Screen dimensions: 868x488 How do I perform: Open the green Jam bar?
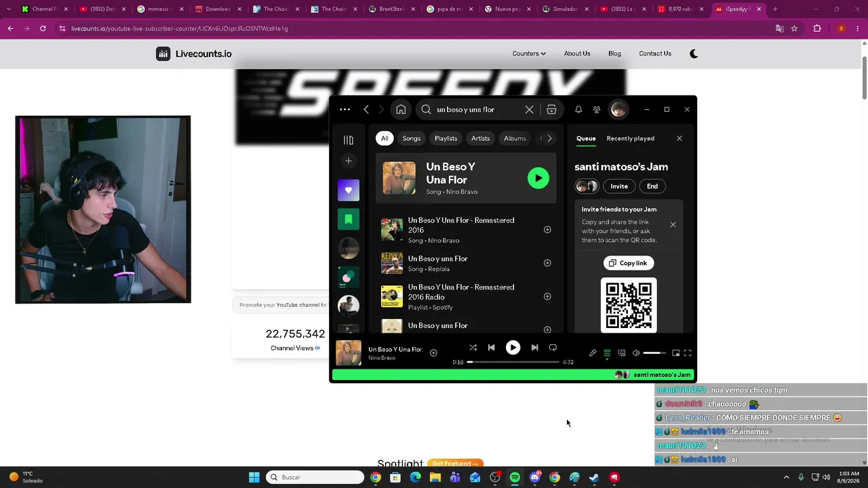click(513, 375)
